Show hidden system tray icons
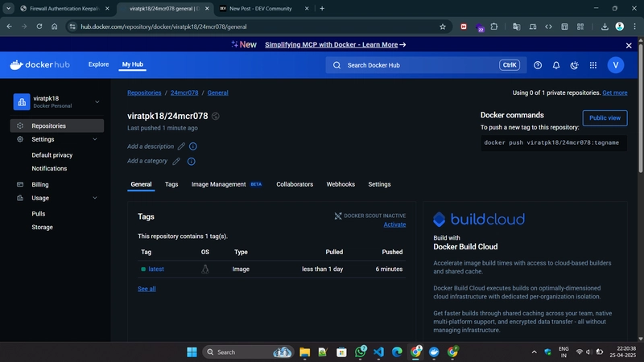Image resolution: width=644 pixels, height=362 pixels. [534, 352]
